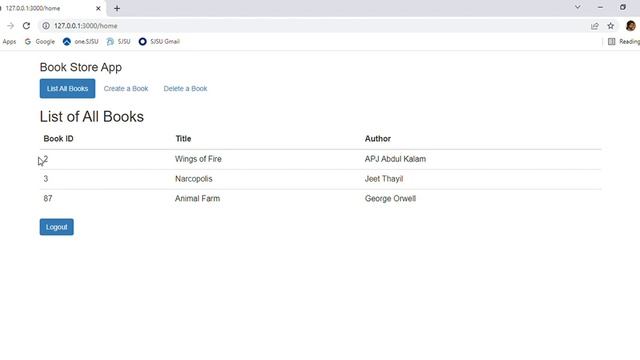Click the List All Books button
Viewport: 640px width, 360px height.
[67, 89]
